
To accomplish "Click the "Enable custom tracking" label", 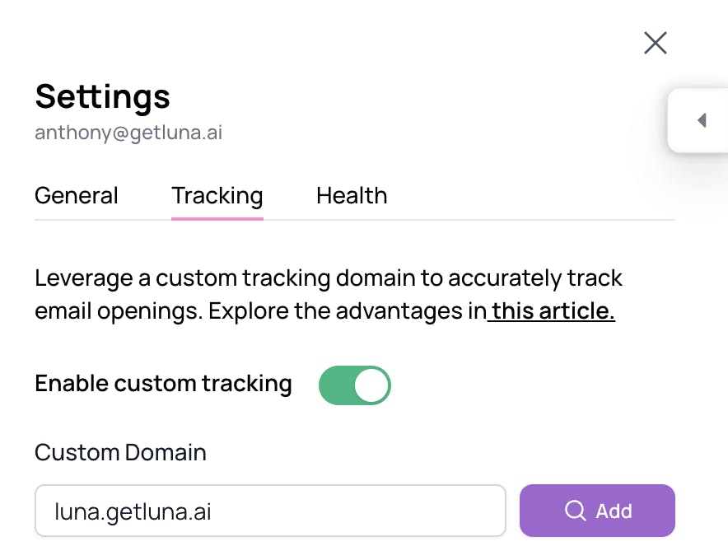I will point(163,384).
